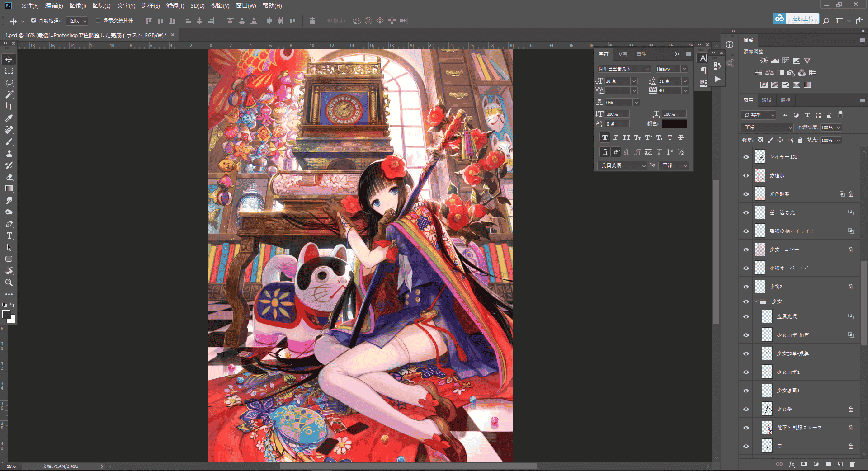
Task: Enable show transform controls checkbox
Action: pyautogui.click(x=98, y=20)
